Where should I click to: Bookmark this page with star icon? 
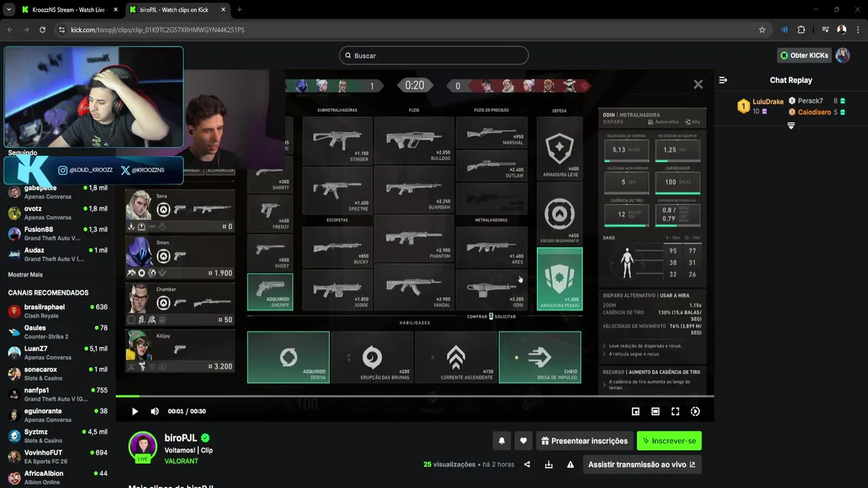click(762, 30)
